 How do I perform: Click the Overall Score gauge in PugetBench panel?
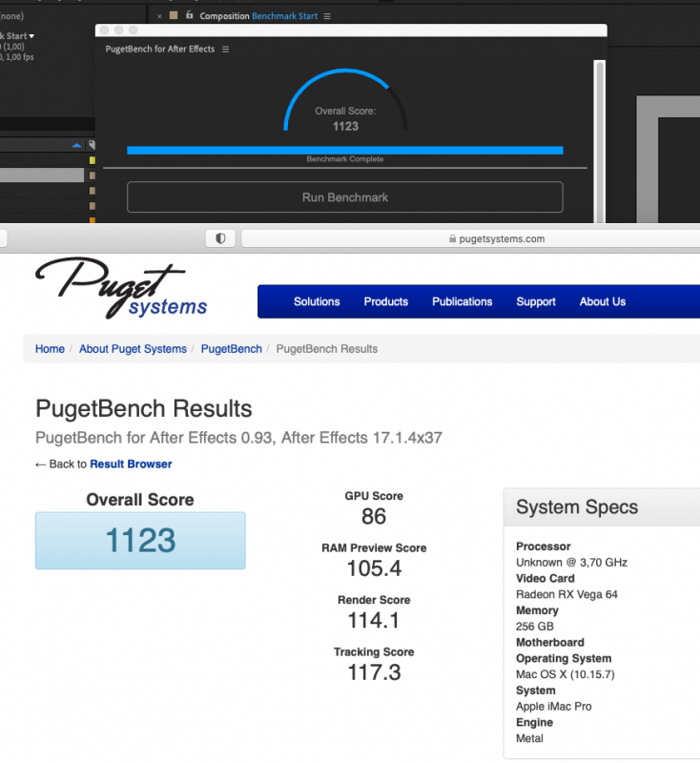click(345, 100)
